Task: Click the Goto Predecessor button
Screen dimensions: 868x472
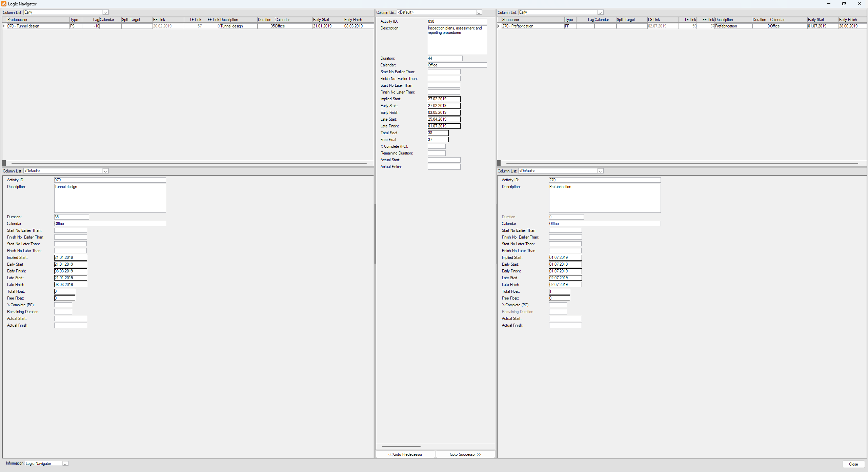Action: 405,454
